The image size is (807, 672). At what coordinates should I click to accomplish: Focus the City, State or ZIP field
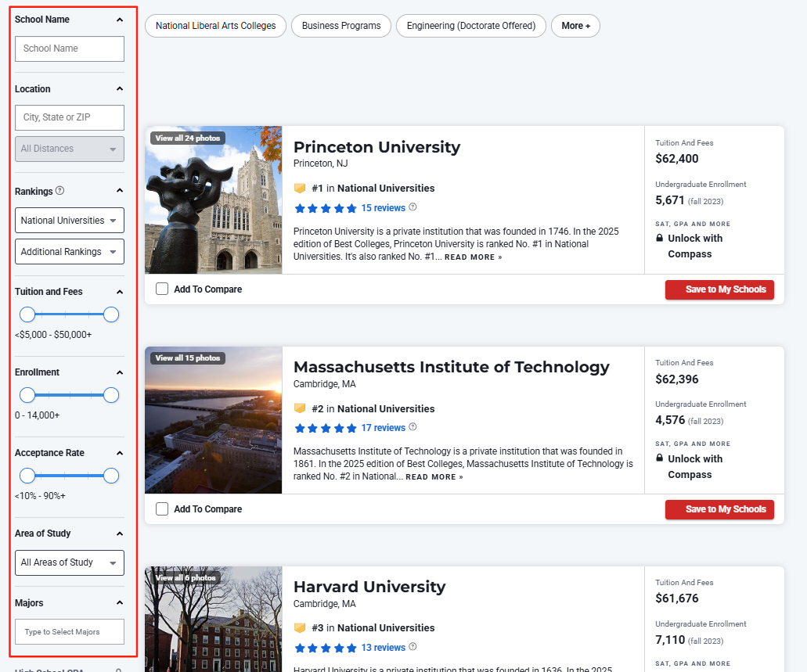[70, 118]
